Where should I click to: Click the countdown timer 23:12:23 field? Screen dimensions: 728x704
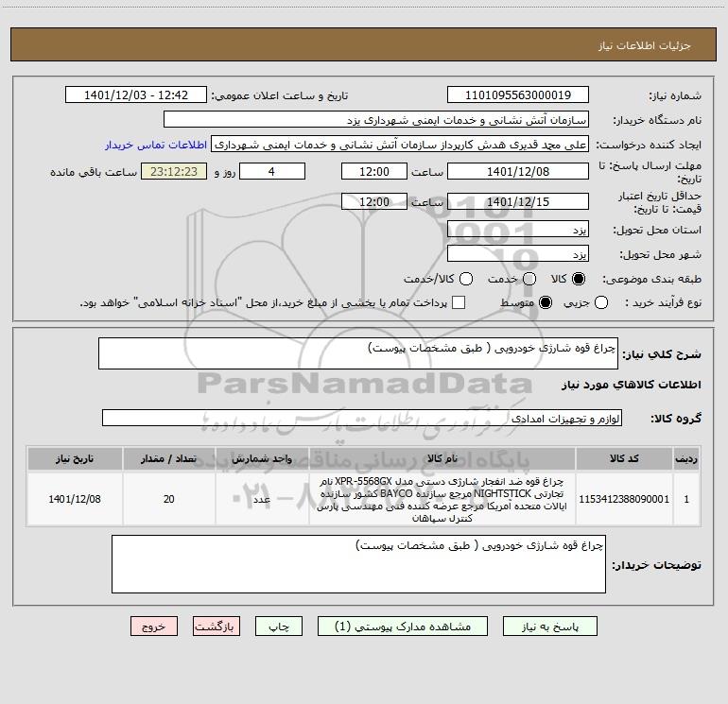point(174,171)
